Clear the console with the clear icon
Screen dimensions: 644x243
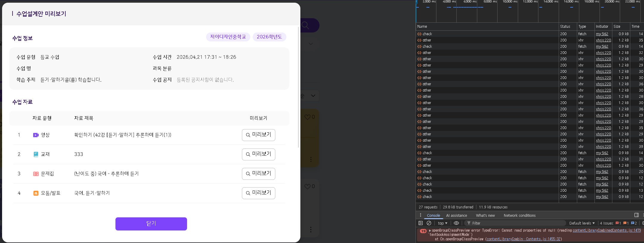(429, 223)
